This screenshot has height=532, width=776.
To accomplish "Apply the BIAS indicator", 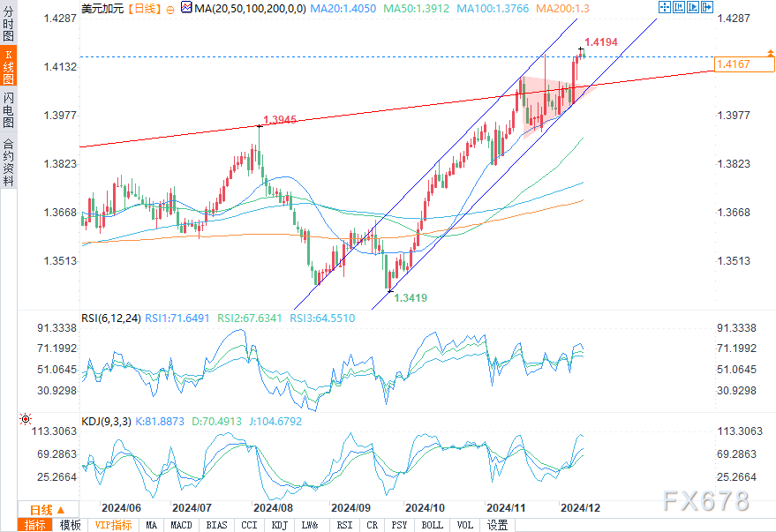I will click(x=216, y=525).
